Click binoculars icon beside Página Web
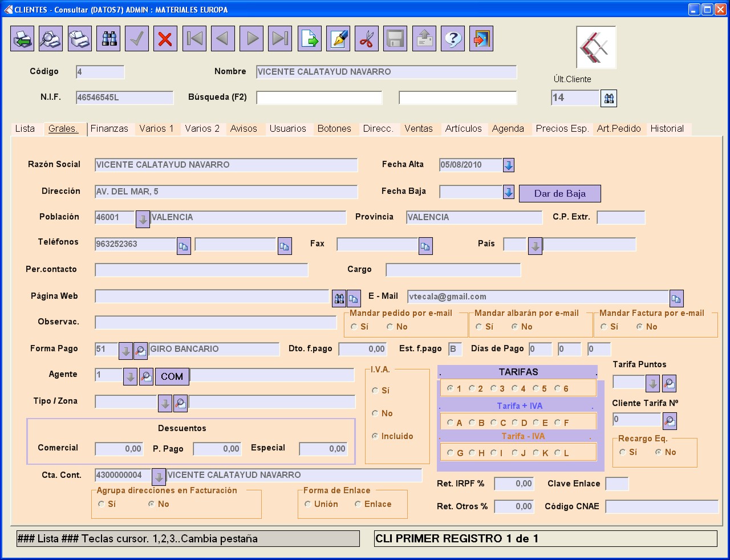Screen dimensions: 730x560 tap(339, 298)
